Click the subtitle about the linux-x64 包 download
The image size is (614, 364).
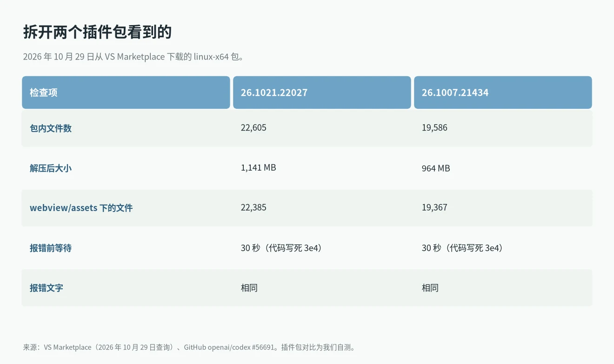(134, 57)
